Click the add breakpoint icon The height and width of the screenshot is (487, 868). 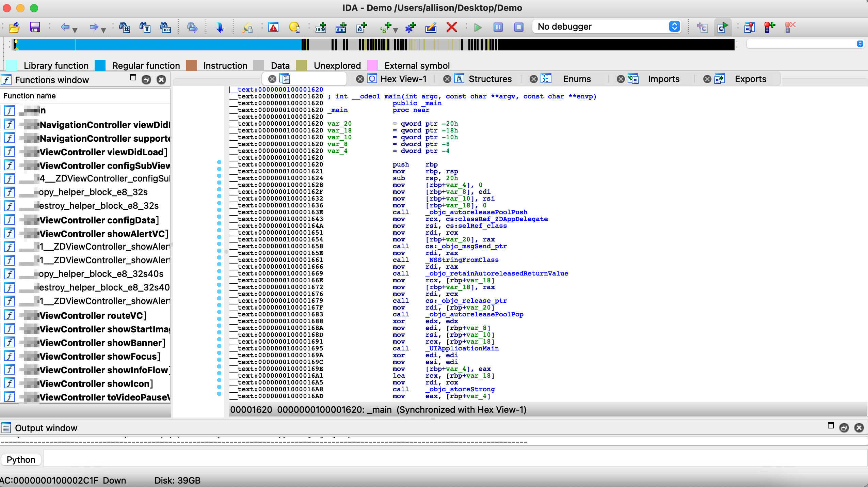click(769, 27)
